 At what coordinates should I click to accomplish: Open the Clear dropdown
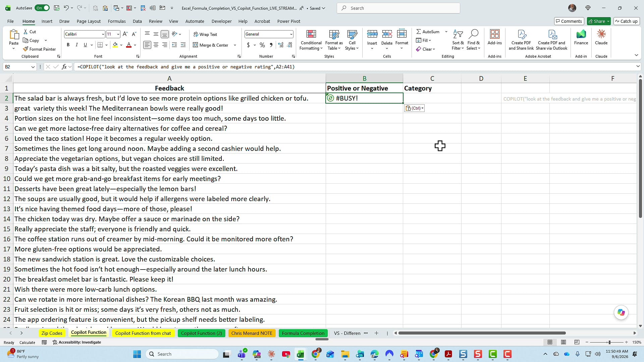coord(425,49)
